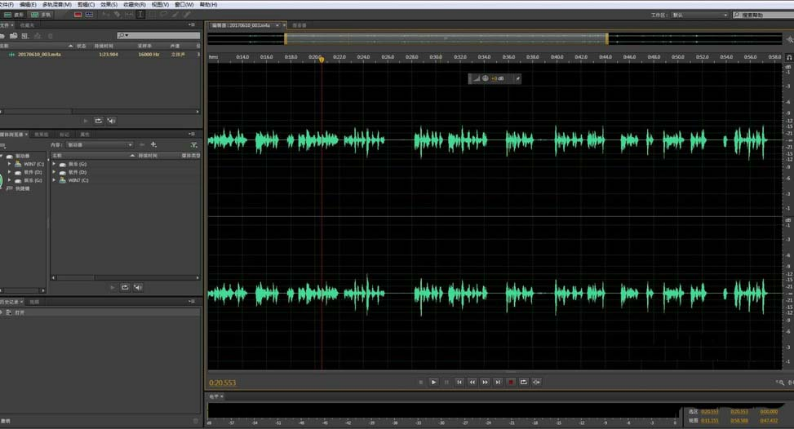The height and width of the screenshot is (429, 794).
Task: Toggle Loop Playback in transport controls
Action: pyautogui.click(x=524, y=382)
